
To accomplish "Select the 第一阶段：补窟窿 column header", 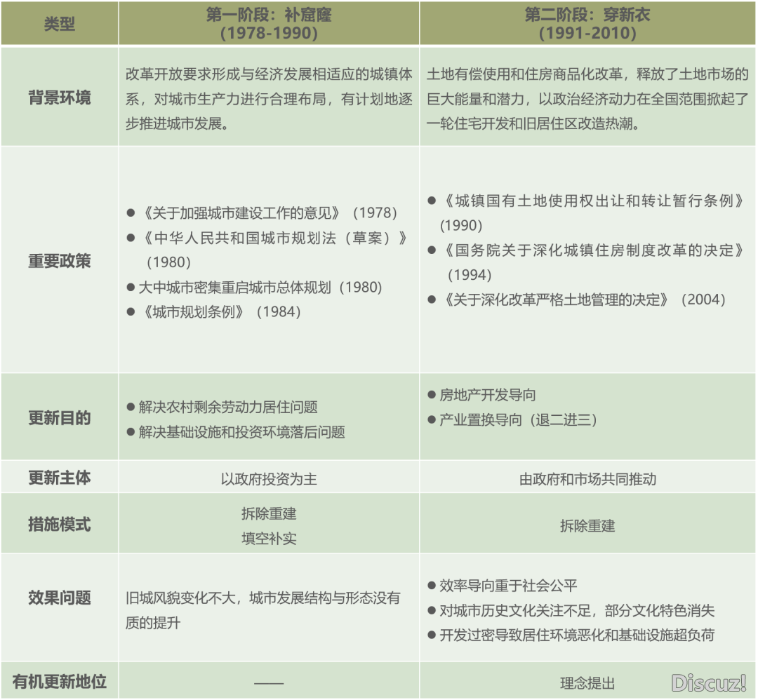I will (x=269, y=24).
